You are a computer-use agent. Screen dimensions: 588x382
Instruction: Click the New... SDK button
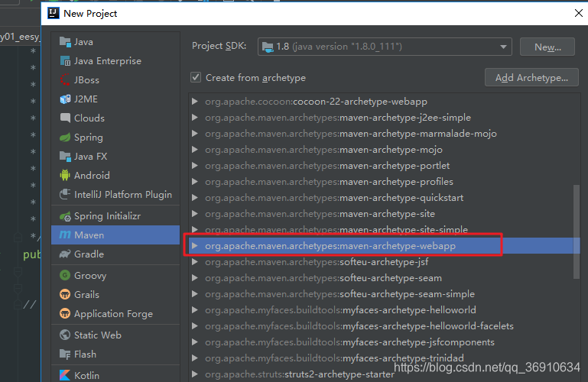547,47
